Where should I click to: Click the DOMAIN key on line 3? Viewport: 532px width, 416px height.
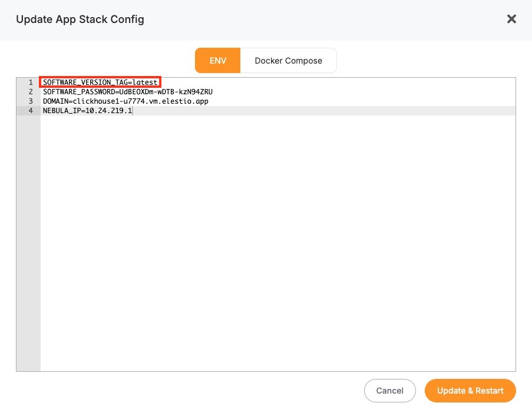pos(54,101)
